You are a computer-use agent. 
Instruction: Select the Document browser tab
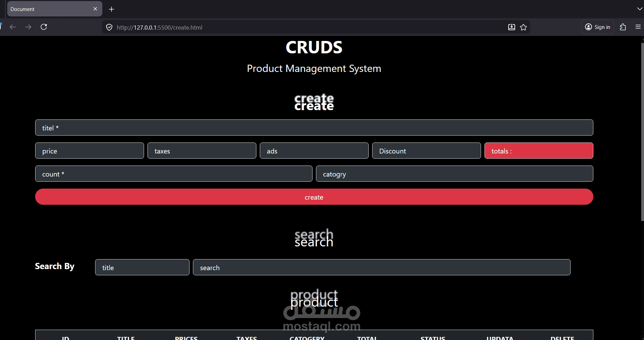(48, 9)
